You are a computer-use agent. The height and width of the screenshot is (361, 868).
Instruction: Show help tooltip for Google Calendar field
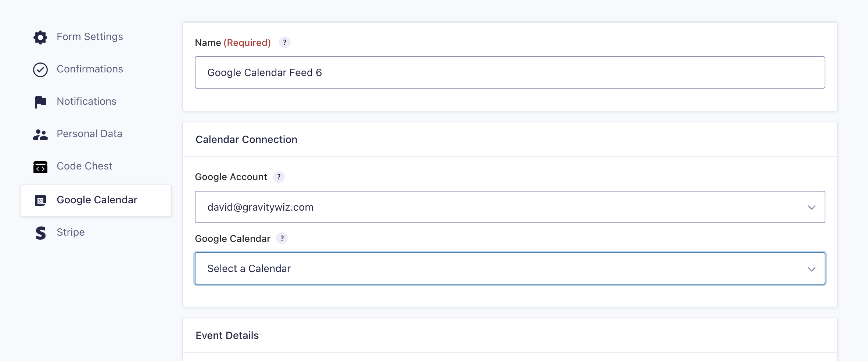click(282, 239)
